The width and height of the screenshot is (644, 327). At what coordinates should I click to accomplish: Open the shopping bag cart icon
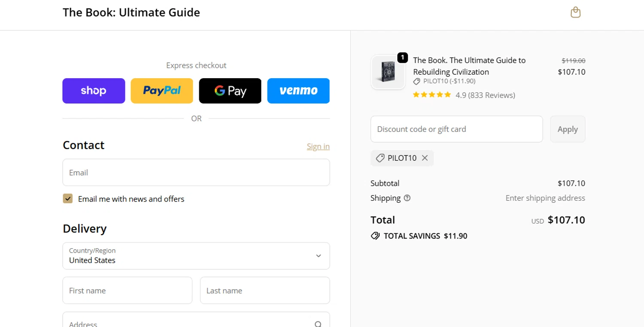tap(575, 12)
